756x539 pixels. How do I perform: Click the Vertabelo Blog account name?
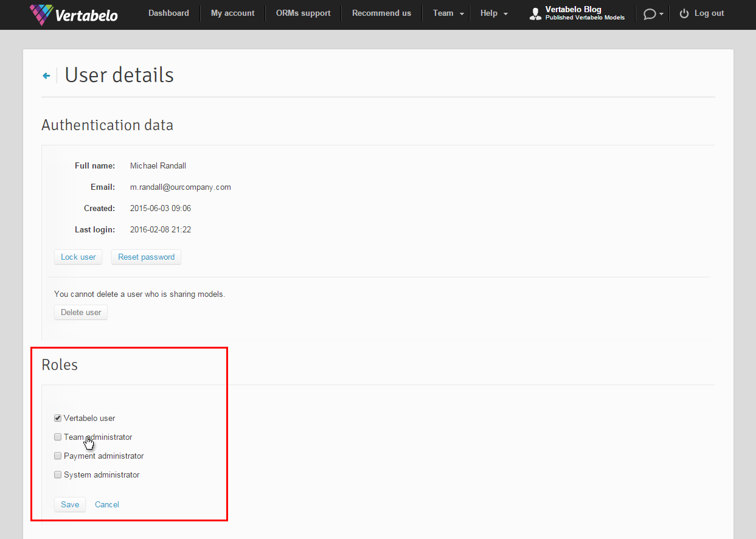(x=574, y=9)
